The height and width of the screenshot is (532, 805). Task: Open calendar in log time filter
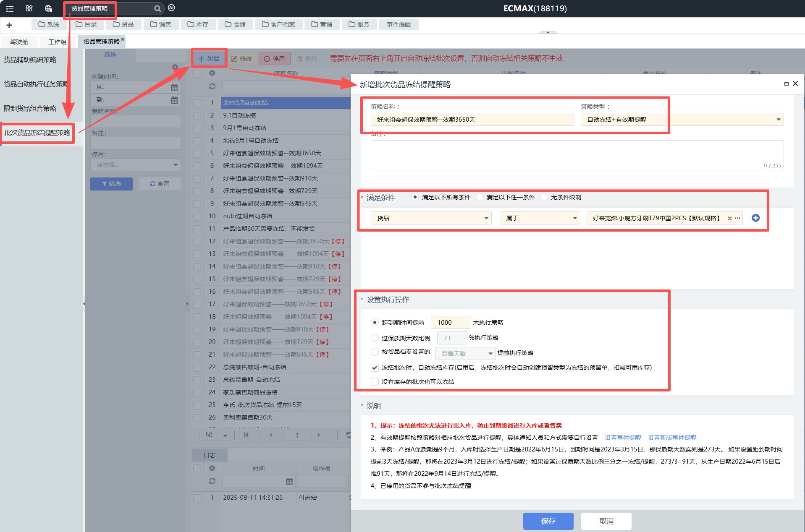coord(290,481)
